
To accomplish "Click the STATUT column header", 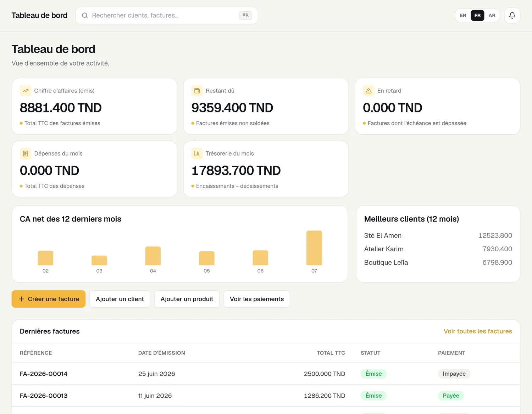I will tap(371, 353).
